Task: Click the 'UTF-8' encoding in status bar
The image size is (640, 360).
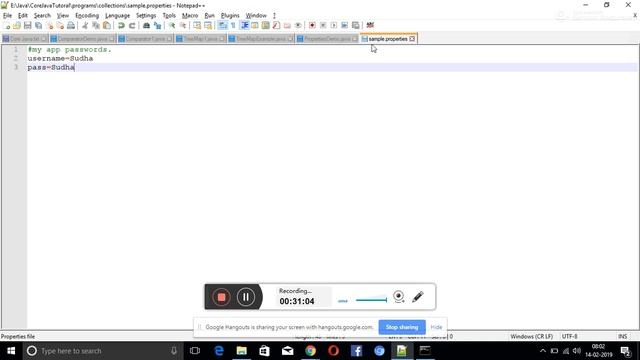Action: (569, 336)
